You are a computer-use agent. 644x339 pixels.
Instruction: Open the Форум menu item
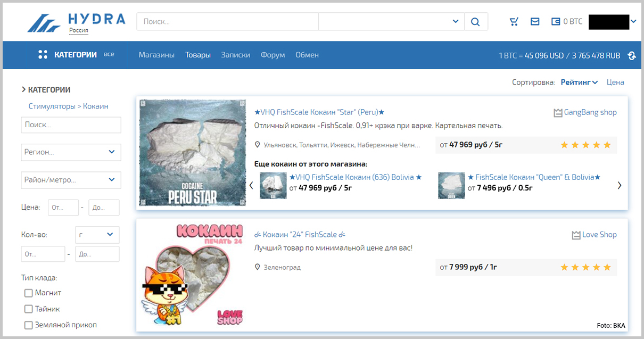(273, 55)
